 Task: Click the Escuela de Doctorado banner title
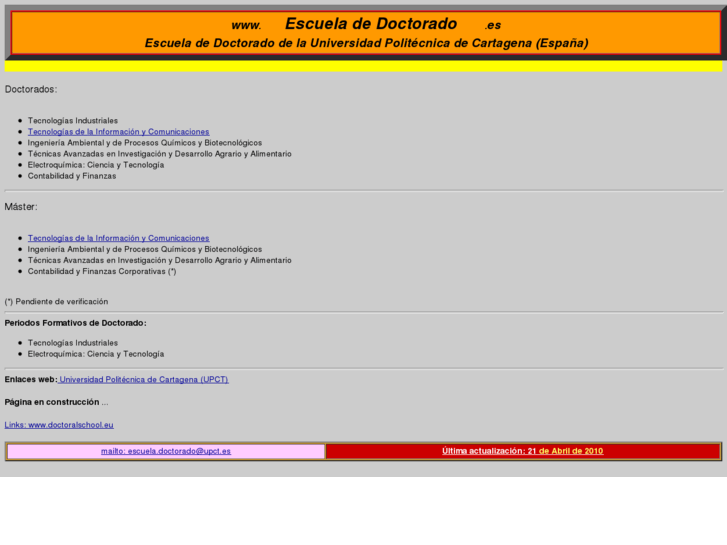[x=371, y=24]
